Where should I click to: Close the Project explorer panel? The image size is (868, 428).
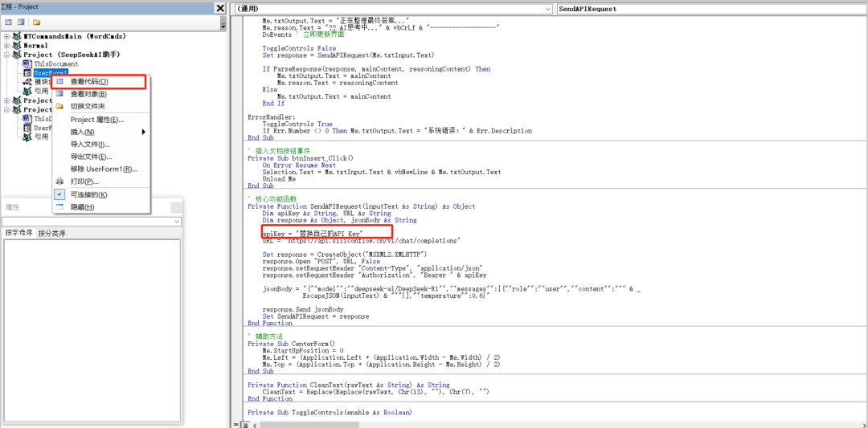click(220, 8)
